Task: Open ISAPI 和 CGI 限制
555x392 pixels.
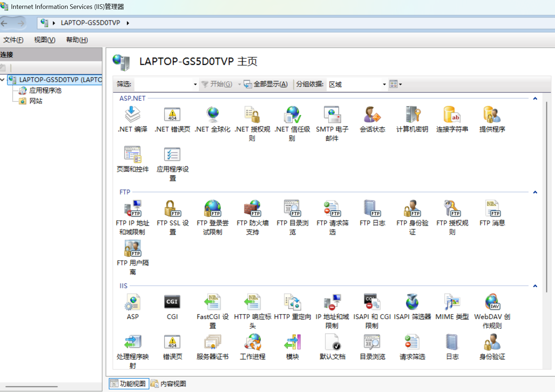Action: (372, 311)
